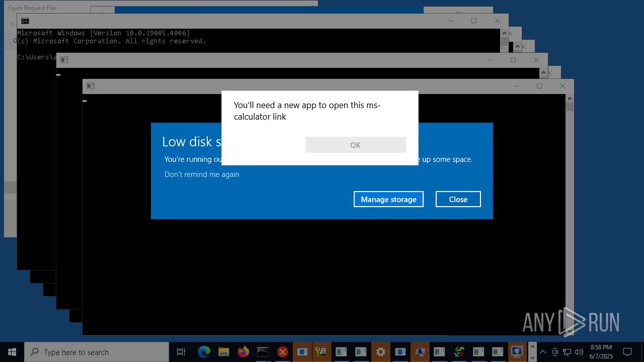
Task: Click the 'new app to open this ms-calculator link' message
Action: click(307, 111)
